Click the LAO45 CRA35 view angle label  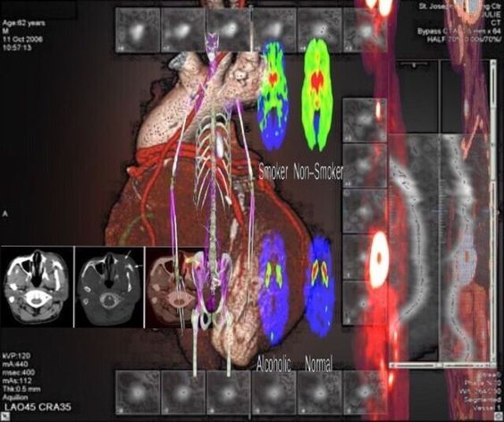pos(37,407)
